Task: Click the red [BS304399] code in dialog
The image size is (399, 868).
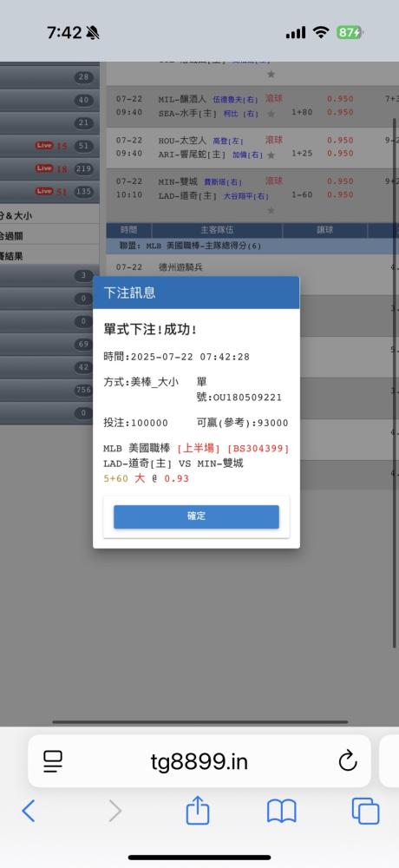Action: (258, 449)
